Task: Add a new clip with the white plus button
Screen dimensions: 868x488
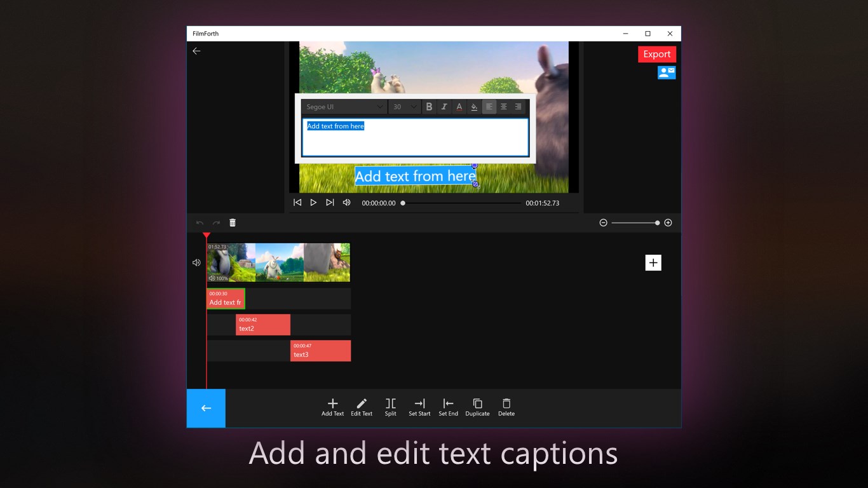Action: pyautogui.click(x=653, y=262)
